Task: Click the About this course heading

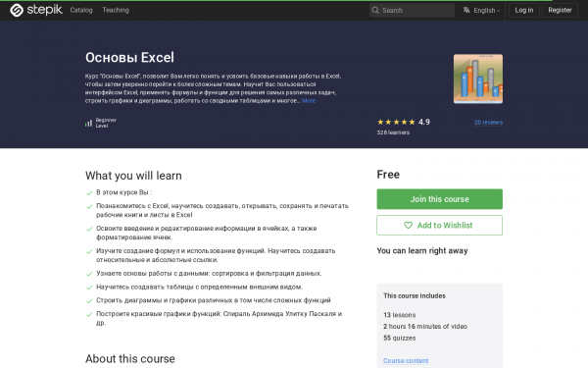Action: pyautogui.click(x=130, y=358)
